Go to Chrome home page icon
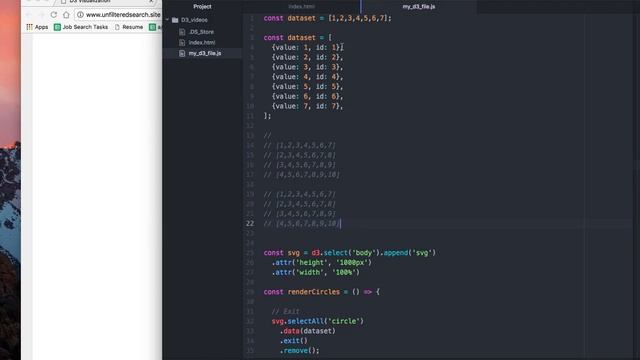This screenshot has width=640, height=360. [x=66, y=15]
